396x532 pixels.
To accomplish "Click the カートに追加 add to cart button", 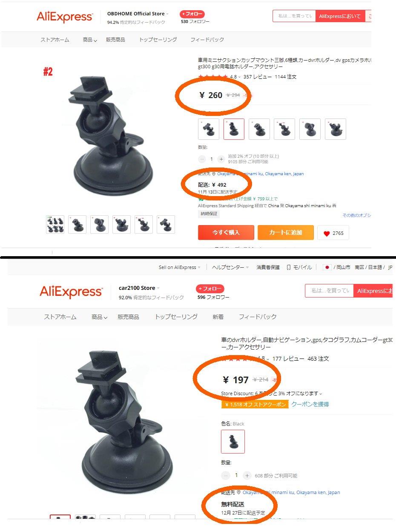I will [x=286, y=233].
